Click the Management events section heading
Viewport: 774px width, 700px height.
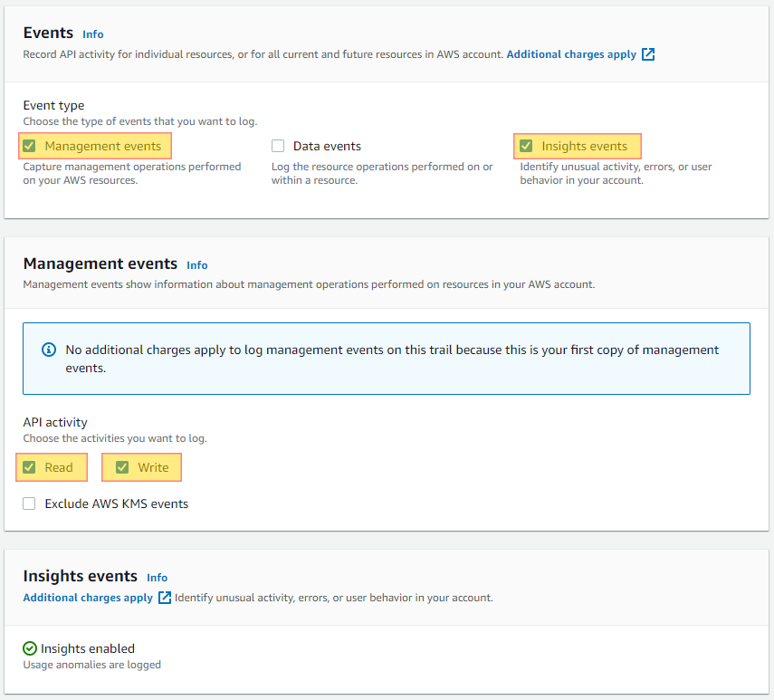[x=100, y=264]
